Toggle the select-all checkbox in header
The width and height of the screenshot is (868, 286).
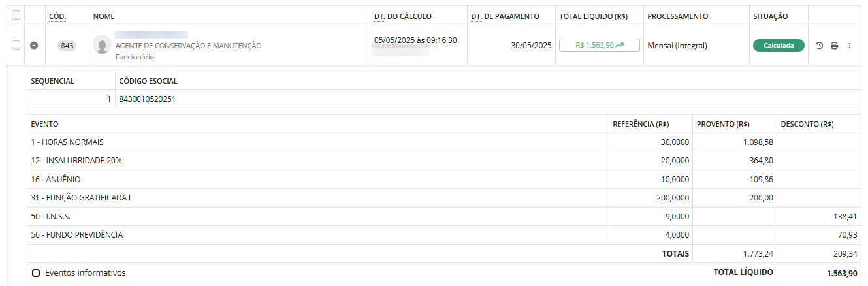click(x=16, y=15)
